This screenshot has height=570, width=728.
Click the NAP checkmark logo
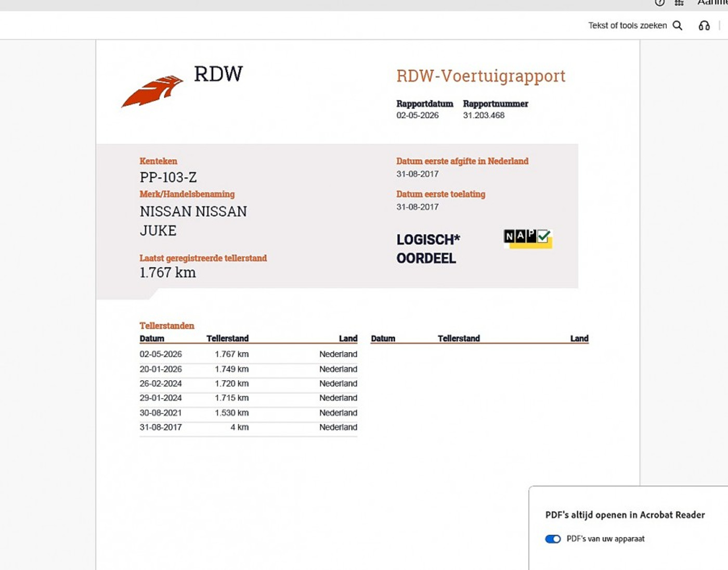527,238
